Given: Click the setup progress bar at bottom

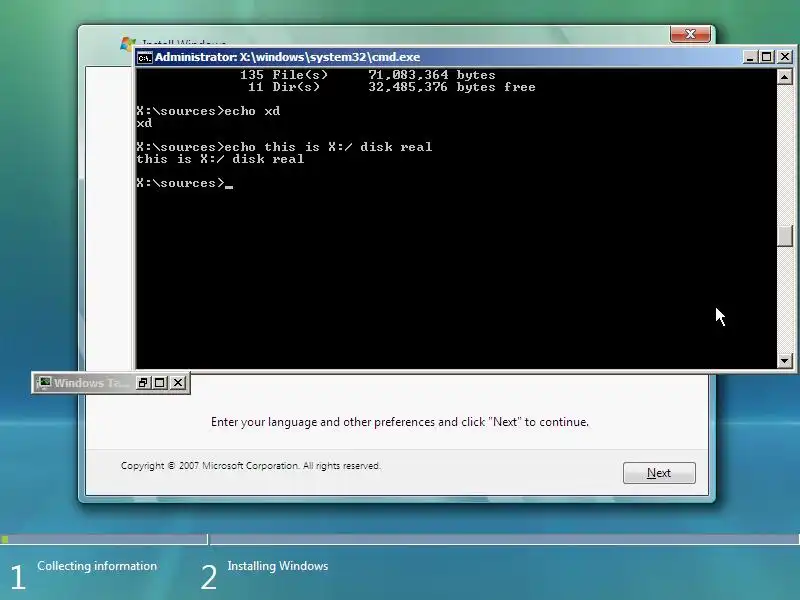Looking at the screenshot, I should [400, 539].
